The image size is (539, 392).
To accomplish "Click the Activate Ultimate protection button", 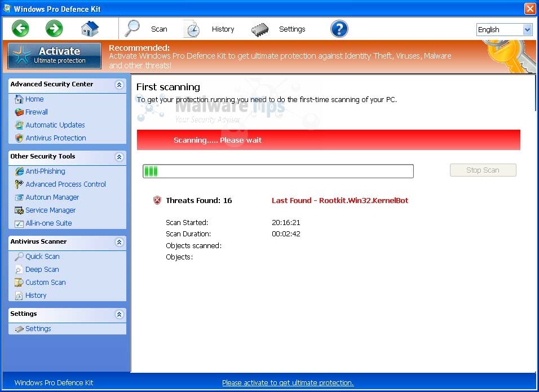I will [x=54, y=56].
